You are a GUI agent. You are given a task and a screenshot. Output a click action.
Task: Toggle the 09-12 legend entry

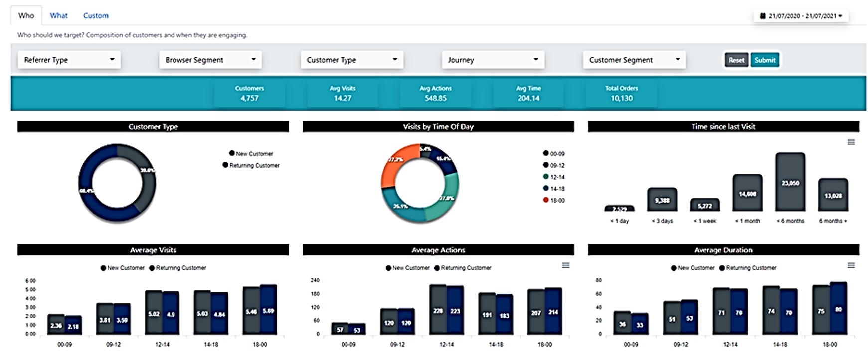[554, 165]
